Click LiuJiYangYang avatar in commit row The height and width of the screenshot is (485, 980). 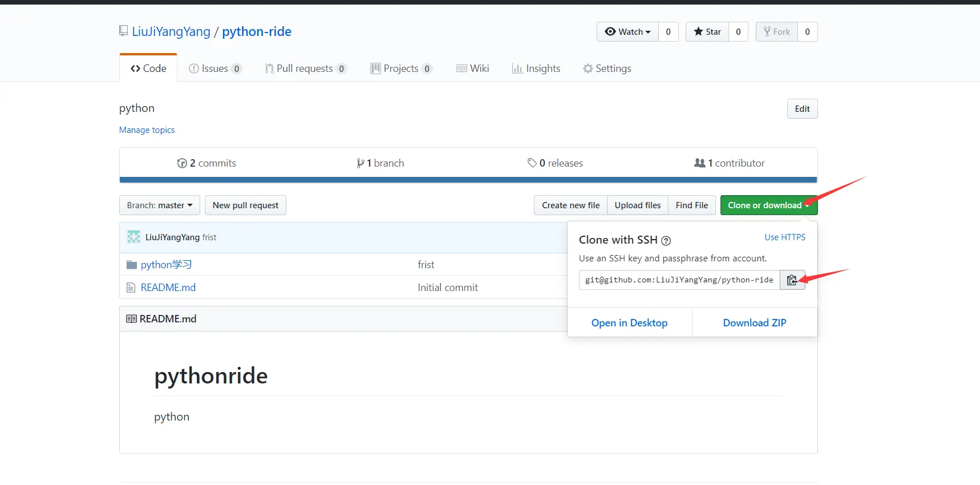point(134,237)
